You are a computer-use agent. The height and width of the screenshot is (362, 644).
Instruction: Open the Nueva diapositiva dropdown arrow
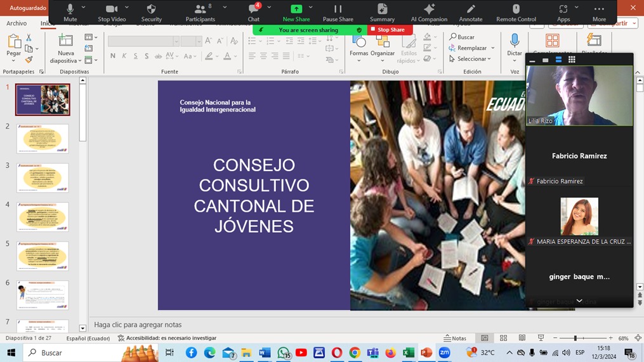pos(79,61)
